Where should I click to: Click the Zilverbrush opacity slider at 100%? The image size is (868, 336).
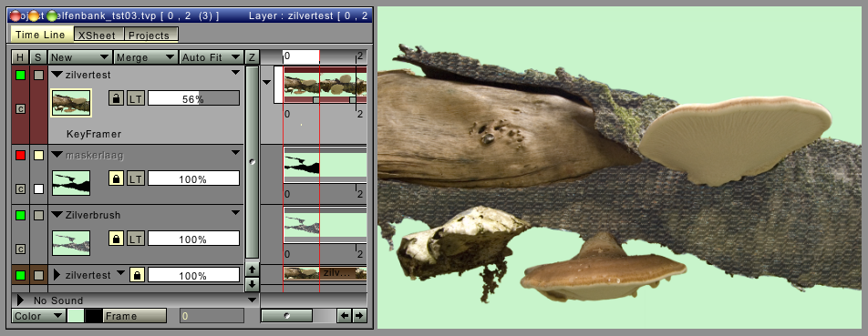coord(193,239)
